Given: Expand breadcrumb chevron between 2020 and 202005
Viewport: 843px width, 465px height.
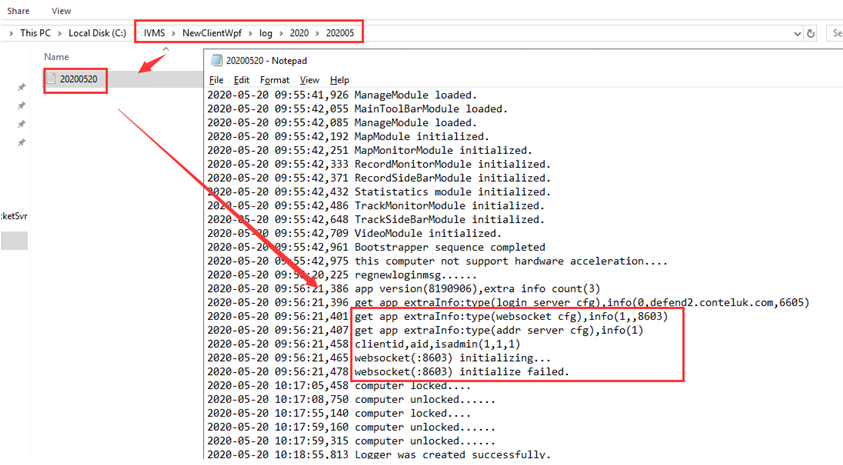Looking at the screenshot, I should click(x=317, y=33).
